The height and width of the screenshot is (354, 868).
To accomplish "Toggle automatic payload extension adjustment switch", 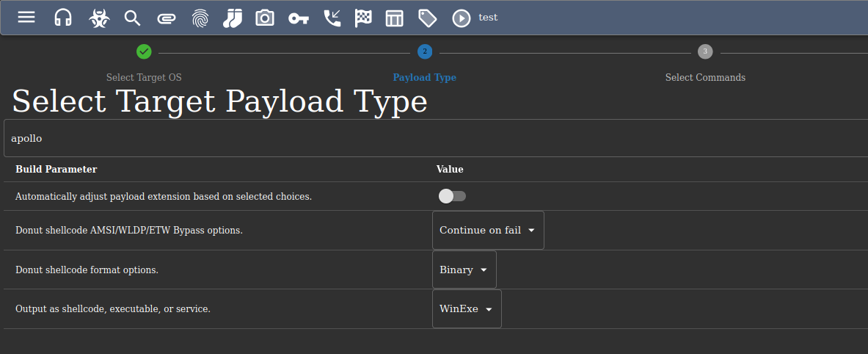I will 452,196.
